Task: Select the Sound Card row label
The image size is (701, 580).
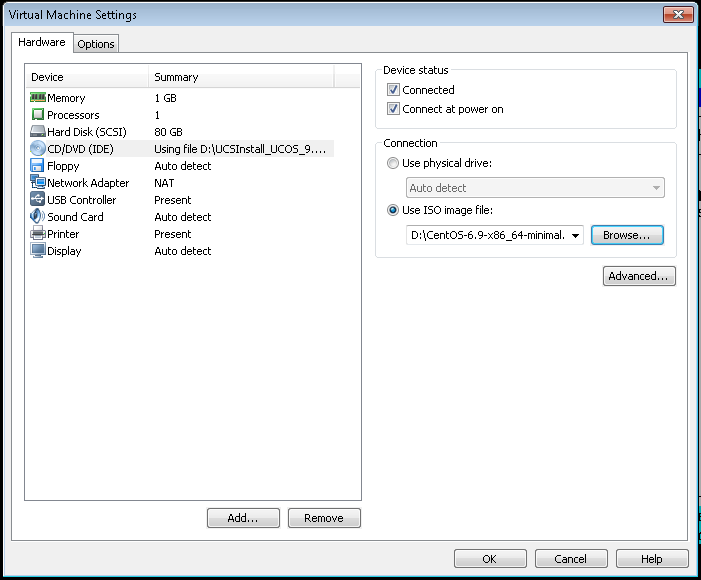Action: (x=75, y=217)
